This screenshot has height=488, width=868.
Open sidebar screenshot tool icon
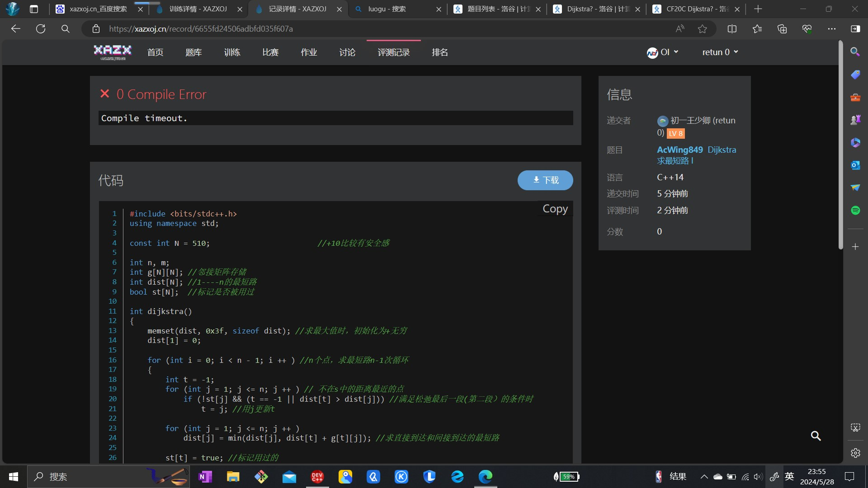tap(855, 427)
